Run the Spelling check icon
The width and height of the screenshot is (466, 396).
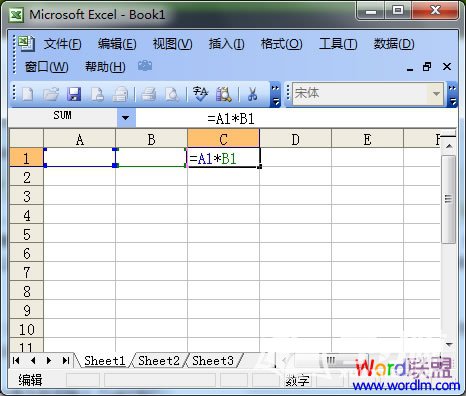(200, 94)
